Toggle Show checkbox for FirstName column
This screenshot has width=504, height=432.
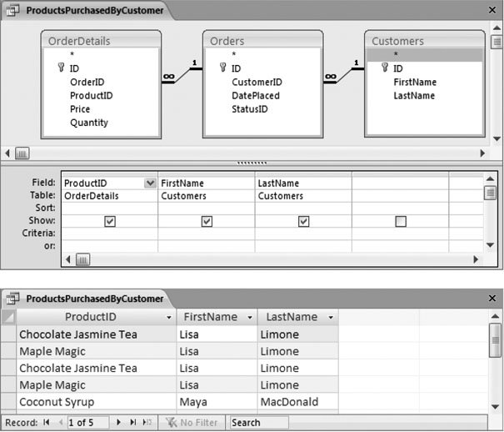pos(207,221)
